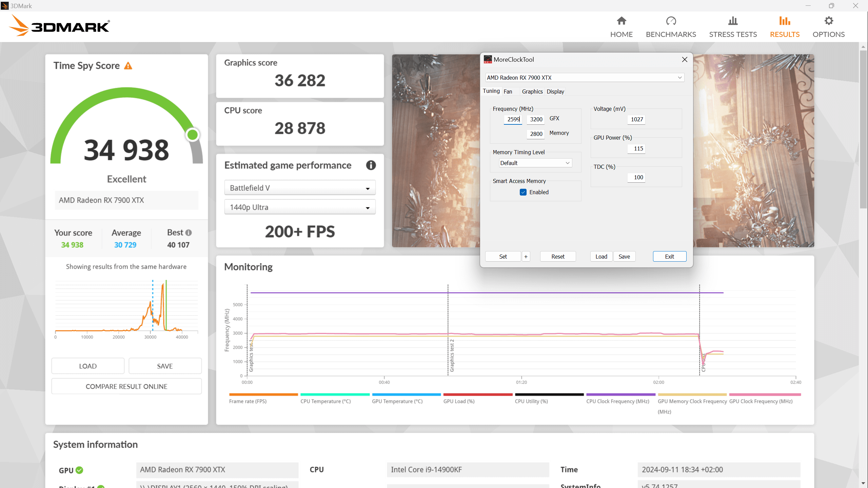Click the main window vertical scrollbar
868x488 pixels.
pos(863,129)
